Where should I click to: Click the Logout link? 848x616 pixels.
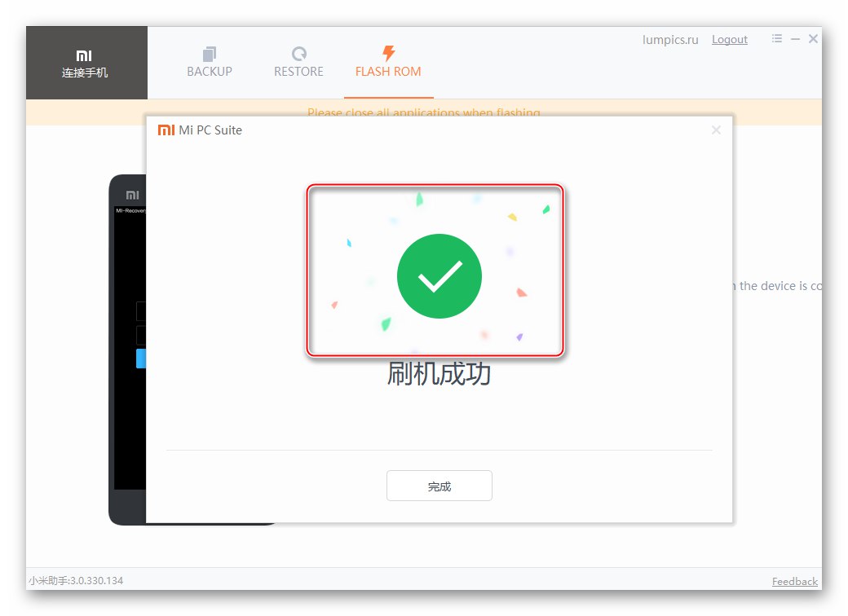pyautogui.click(x=730, y=39)
